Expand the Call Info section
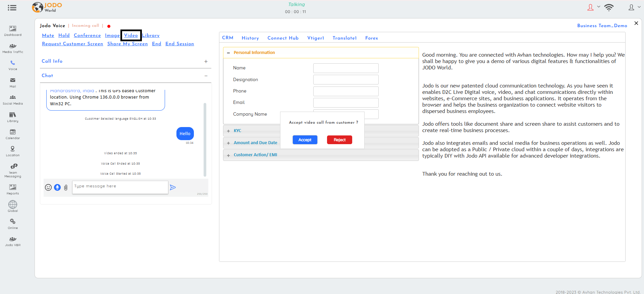The height and width of the screenshot is (294, 644). [x=206, y=61]
